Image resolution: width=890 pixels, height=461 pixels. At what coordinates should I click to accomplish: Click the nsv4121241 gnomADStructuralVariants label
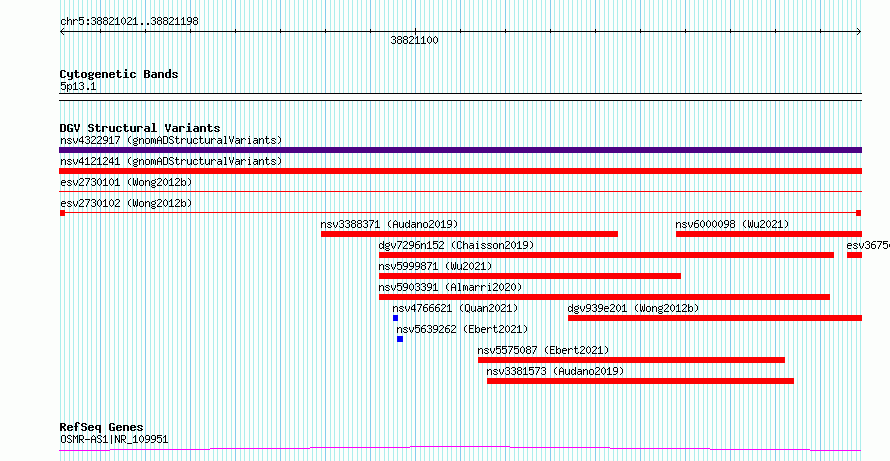(171, 161)
